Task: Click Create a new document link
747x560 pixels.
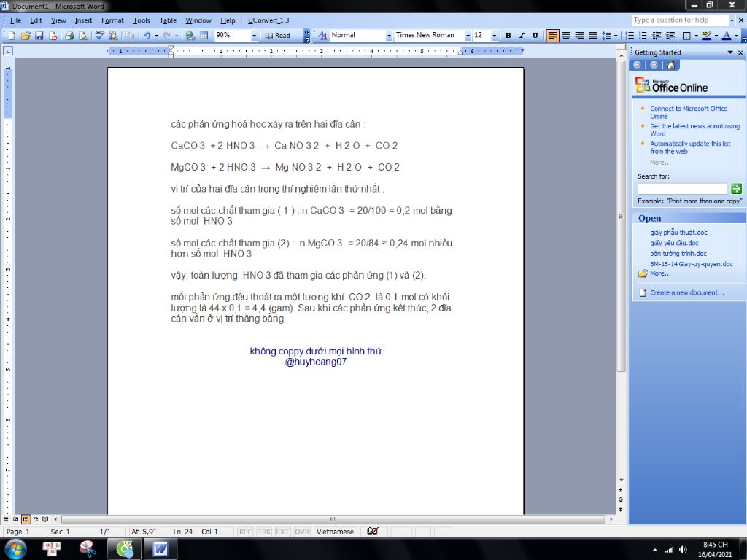Action: (686, 292)
